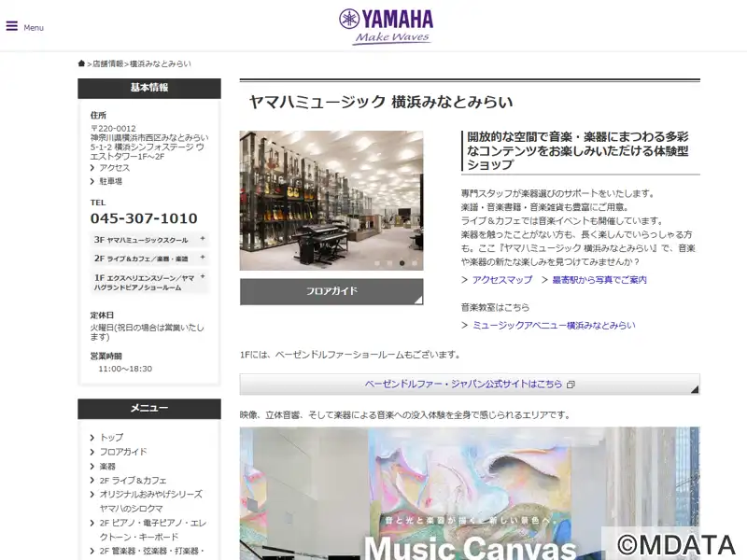The image size is (747, 560).
Task: Open ミュージックアベニュー横浜みなとみらい link
Action: click(x=554, y=325)
